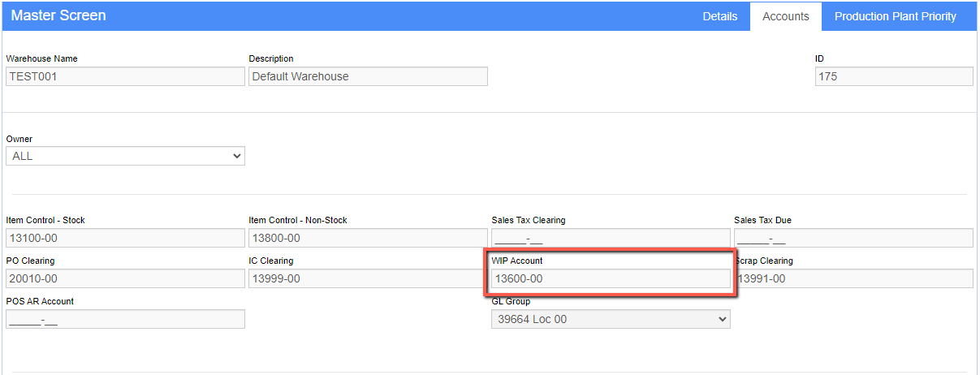Open the Production Plant Priority tab

tap(895, 16)
